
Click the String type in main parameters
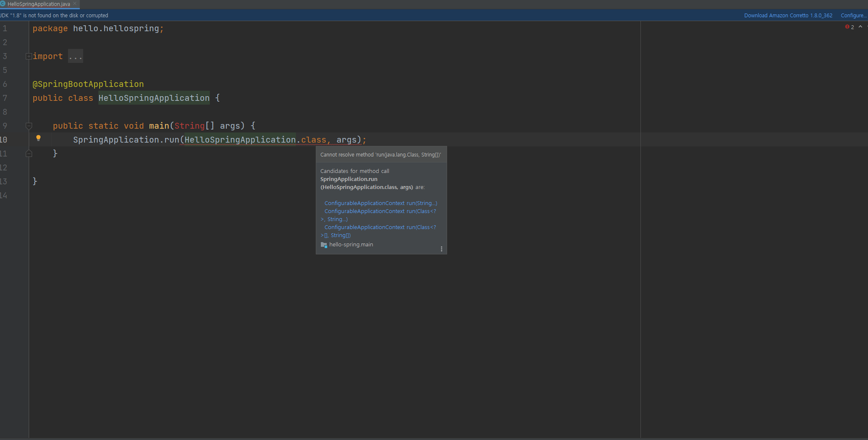click(190, 126)
